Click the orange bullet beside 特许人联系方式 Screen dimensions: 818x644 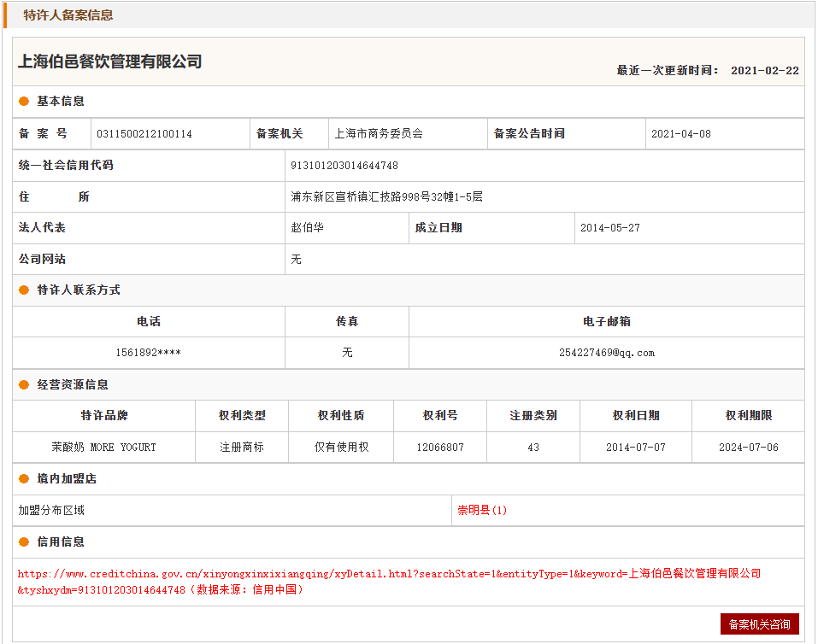(x=24, y=290)
